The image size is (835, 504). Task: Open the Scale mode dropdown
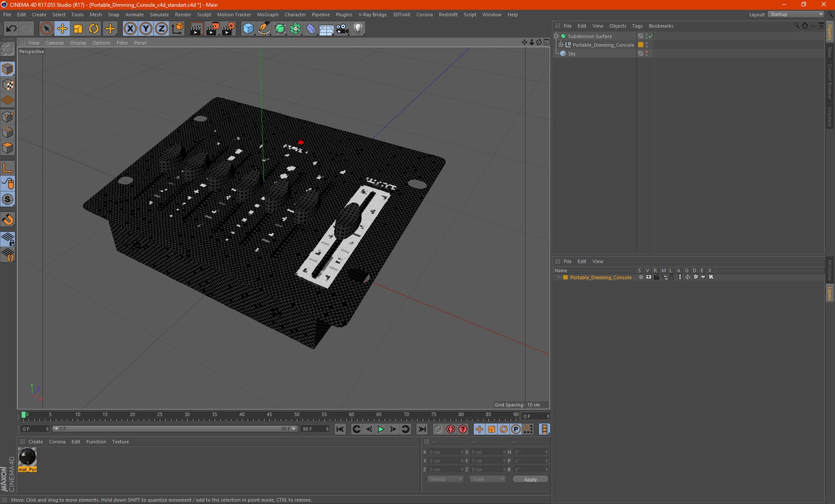pos(488,479)
